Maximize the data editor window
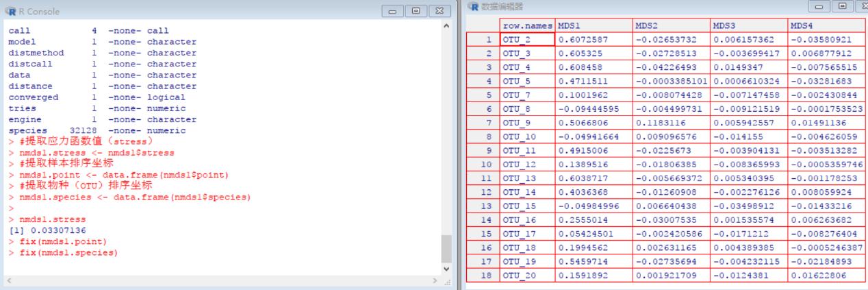 (x=842, y=6)
